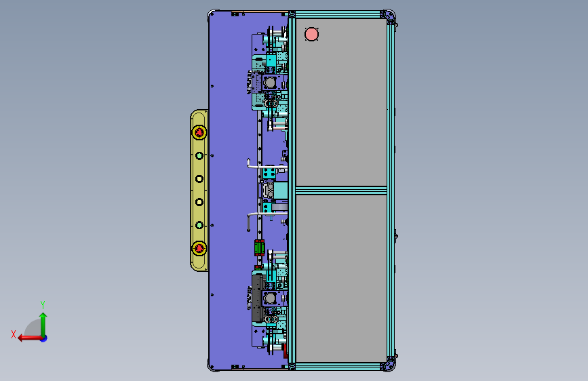Pick the lower green push button on yellow panel

[x=199, y=225]
